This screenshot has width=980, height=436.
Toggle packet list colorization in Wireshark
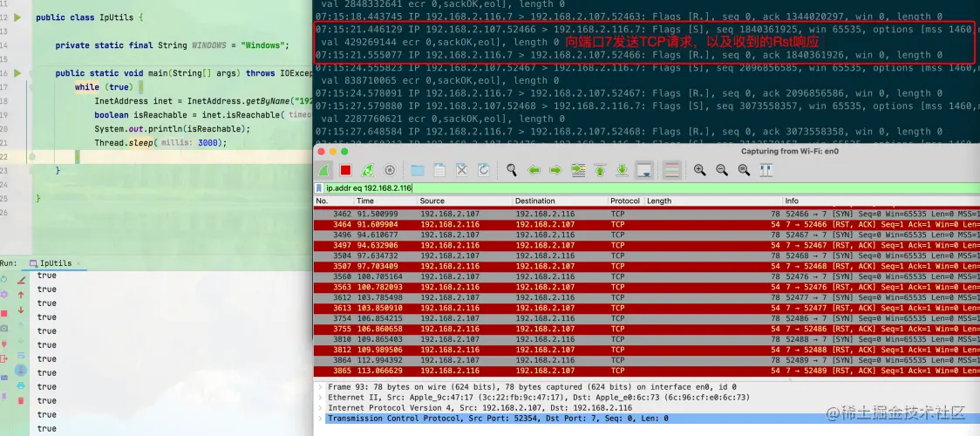pyautogui.click(x=672, y=170)
